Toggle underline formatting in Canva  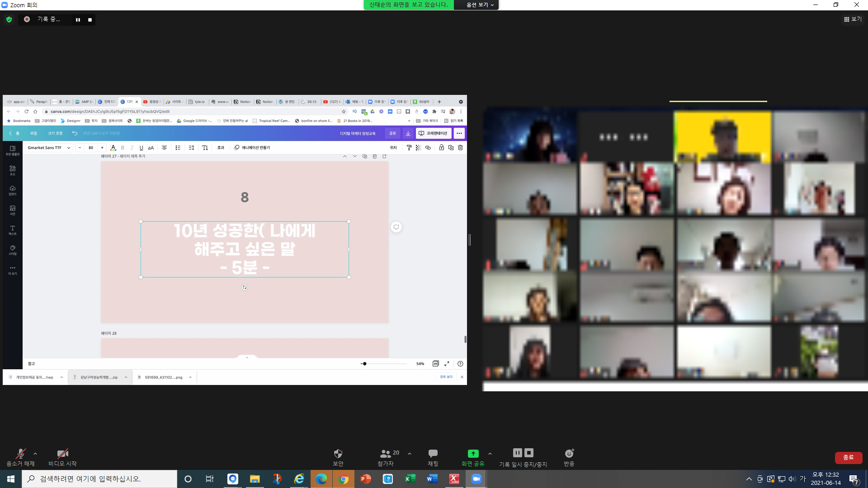pos(141,148)
